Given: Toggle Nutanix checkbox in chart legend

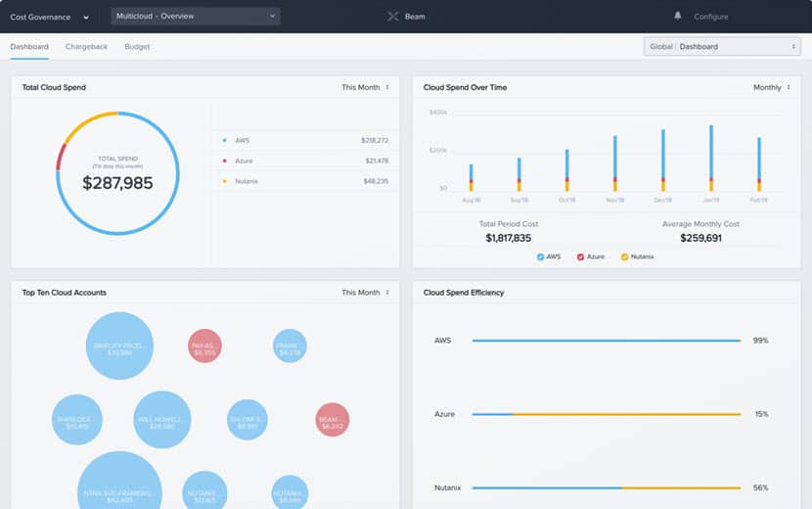Looking at the screenshot, I should tap(624, 256).
